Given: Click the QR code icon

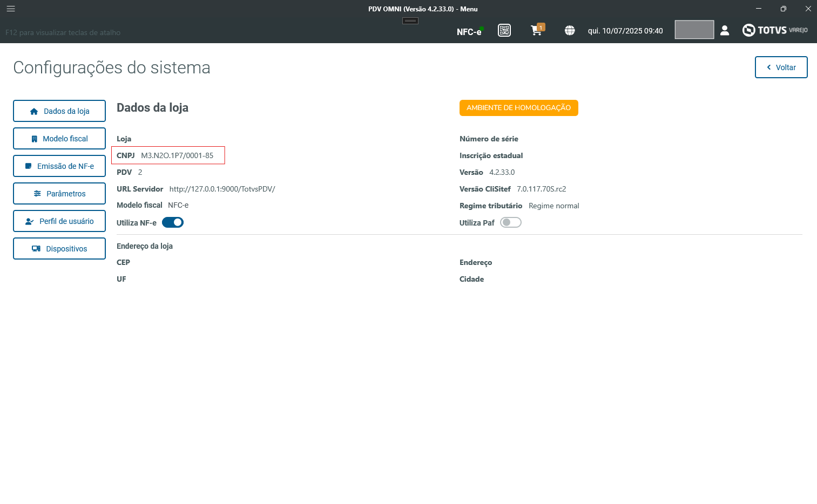Looking at the screenshot, I should (504, 30).
